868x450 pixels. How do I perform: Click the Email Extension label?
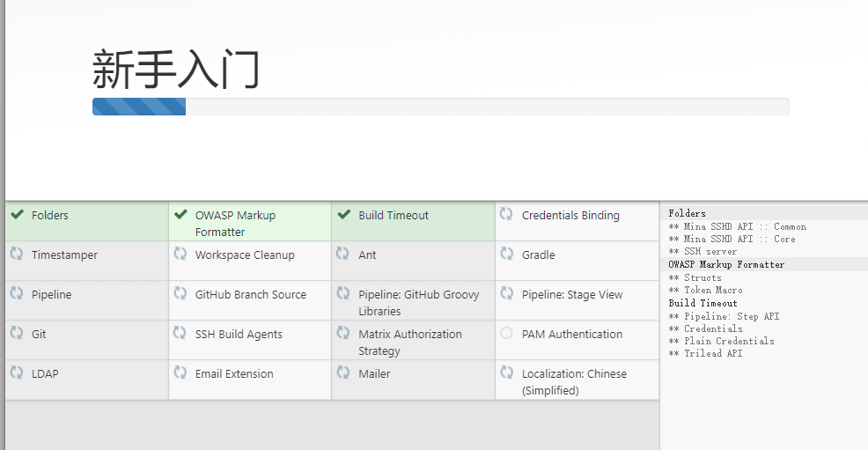coord(234,373)
